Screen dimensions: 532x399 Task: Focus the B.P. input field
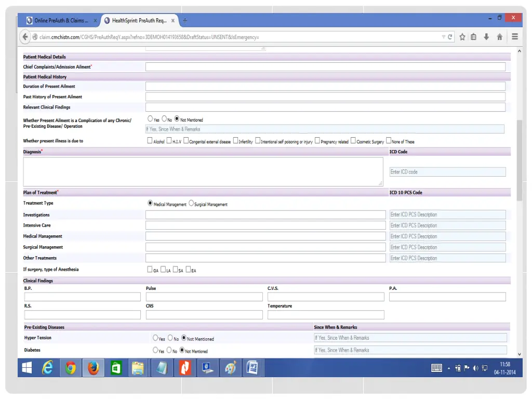83,297
